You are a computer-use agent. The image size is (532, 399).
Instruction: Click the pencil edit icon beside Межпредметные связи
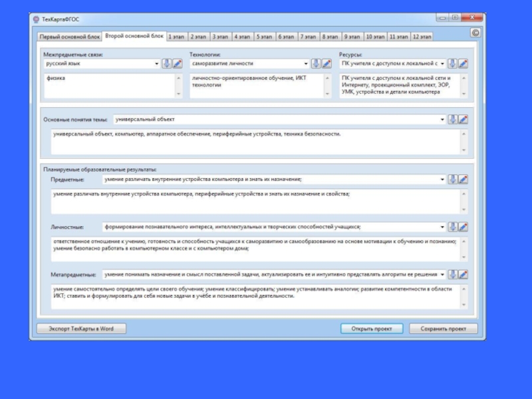click(178, 64)
